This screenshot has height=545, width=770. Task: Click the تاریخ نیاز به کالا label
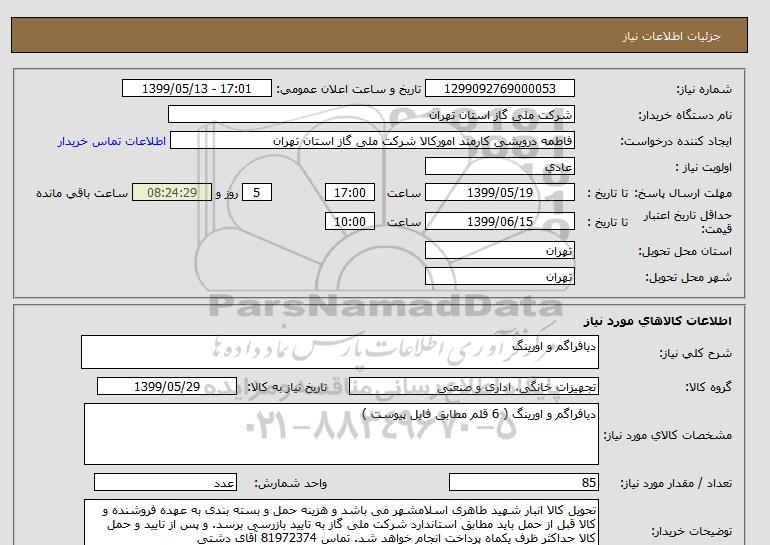(x=287, y=387)
